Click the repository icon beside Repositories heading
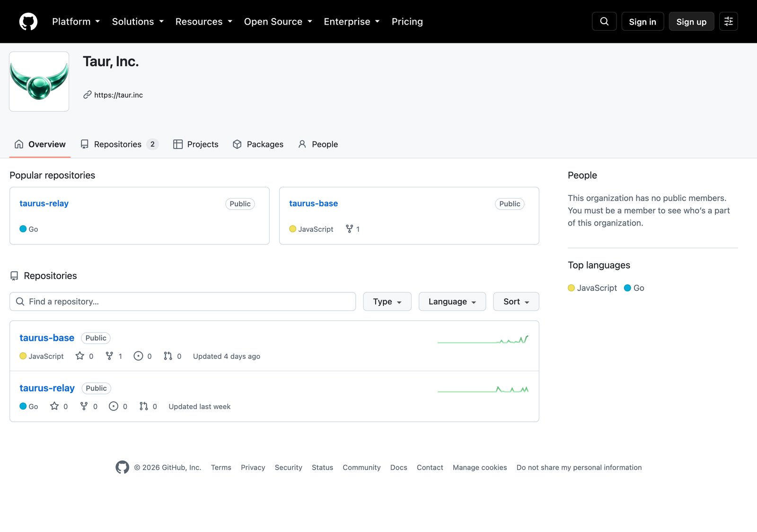Viewport: 757px width, 532px height. (14, 276)
